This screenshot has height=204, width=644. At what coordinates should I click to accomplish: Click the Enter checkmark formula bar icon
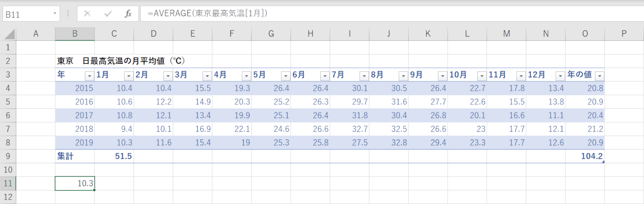pyautogui.click(x=108, y=14)
